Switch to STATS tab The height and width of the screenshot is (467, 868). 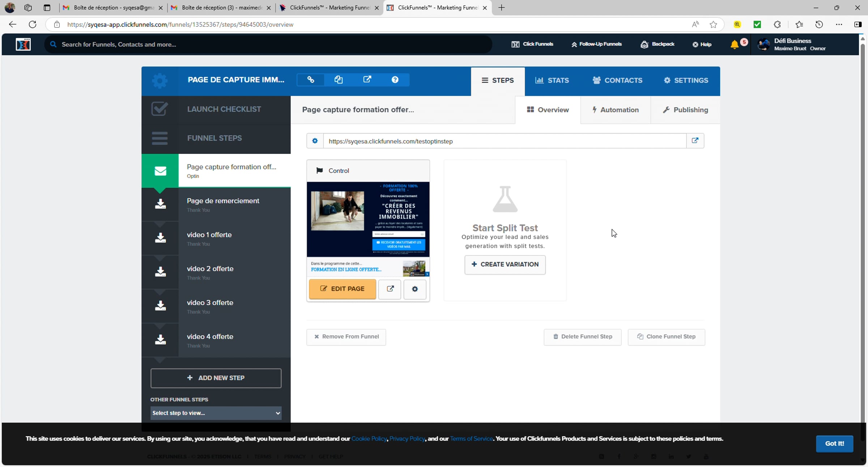(x=552, y=80)
